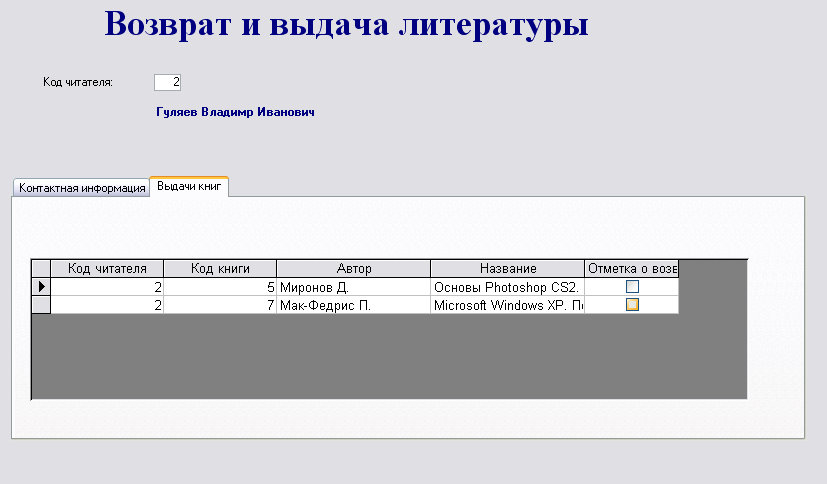Switch to the Выдачи книг tab

click(189, 186)
